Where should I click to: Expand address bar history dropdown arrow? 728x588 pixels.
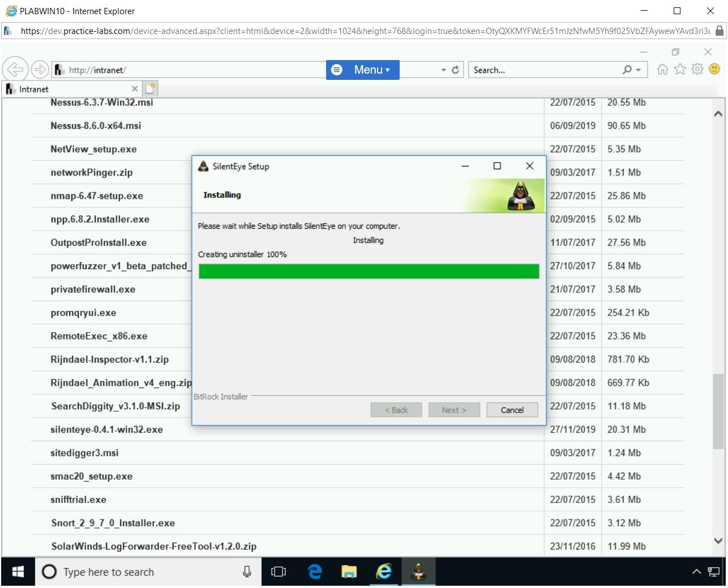[443, 70]
